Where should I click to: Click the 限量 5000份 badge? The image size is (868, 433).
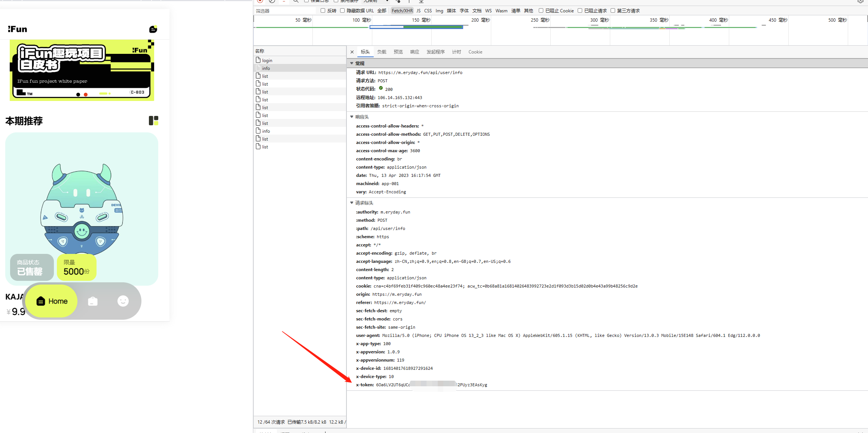[x=77, y=267]
